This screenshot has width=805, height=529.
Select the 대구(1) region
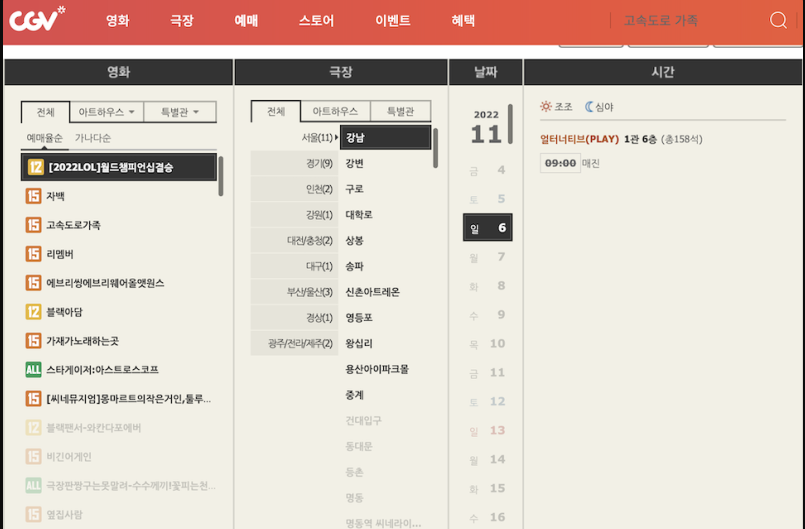coord(295,266)
